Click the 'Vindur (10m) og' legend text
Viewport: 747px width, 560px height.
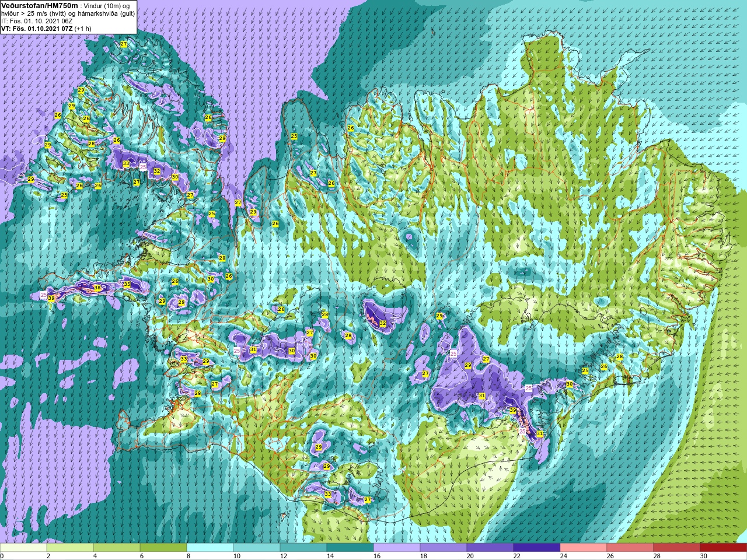[107, 5]
